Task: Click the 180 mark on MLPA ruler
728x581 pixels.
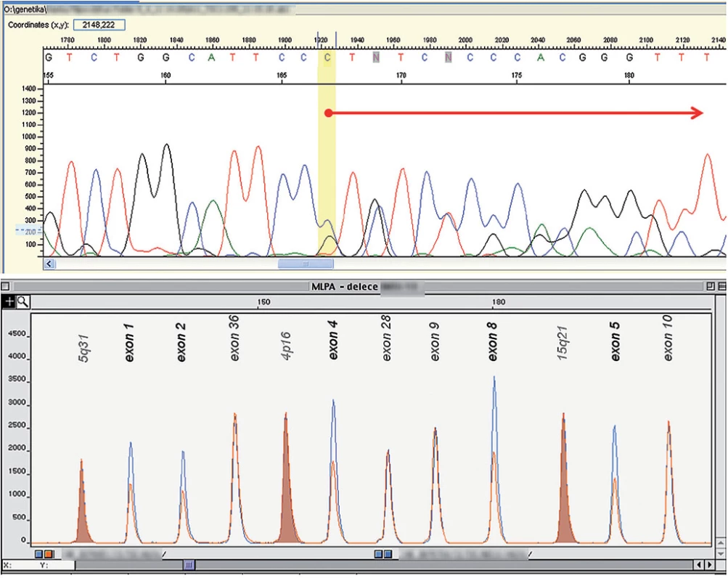Action: coord(498,302)
